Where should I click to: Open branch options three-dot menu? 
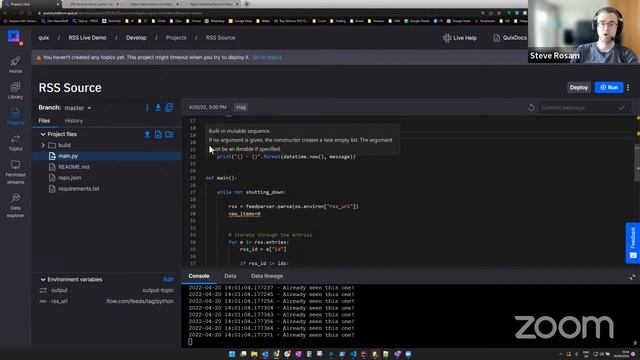(x=147, y=108)
